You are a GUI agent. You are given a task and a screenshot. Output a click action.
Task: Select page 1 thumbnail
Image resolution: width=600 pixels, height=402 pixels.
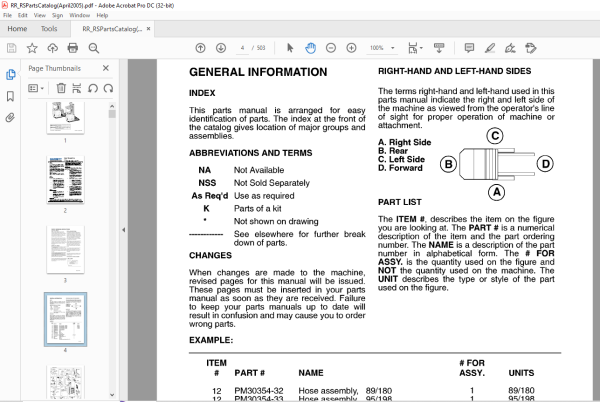click(x=65, y=118)
